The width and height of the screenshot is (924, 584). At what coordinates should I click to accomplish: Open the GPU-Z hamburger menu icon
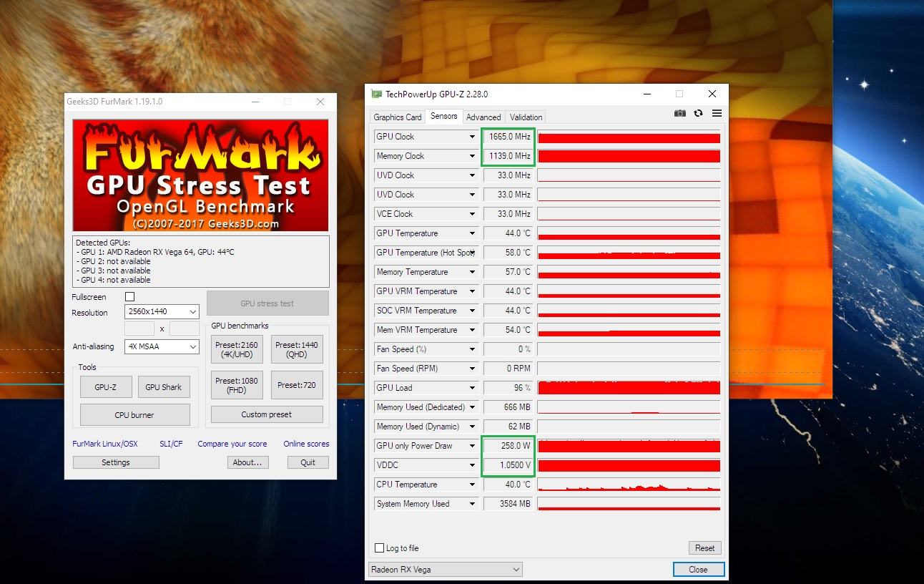tap(717, 113)
